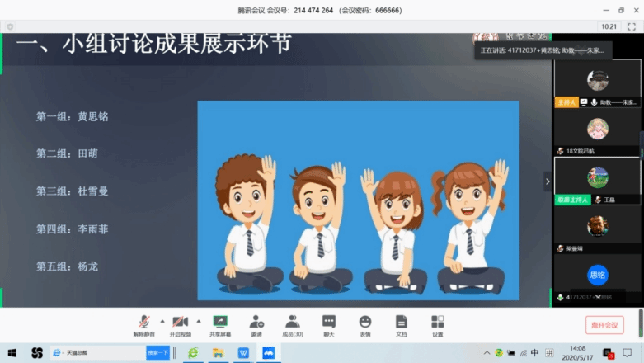Viewport: 644px width, 363px height.
Task: Click the red 离开会议 button
Action: [x=604, y=325]
